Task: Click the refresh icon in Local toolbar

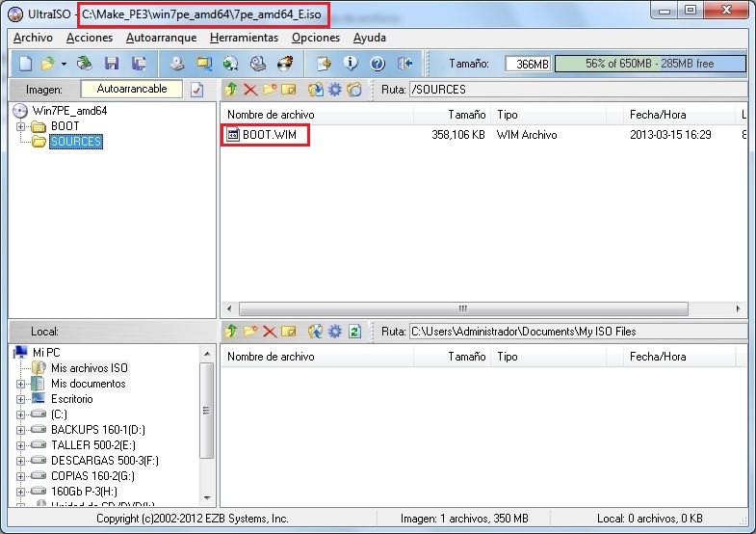Action: 354,332
